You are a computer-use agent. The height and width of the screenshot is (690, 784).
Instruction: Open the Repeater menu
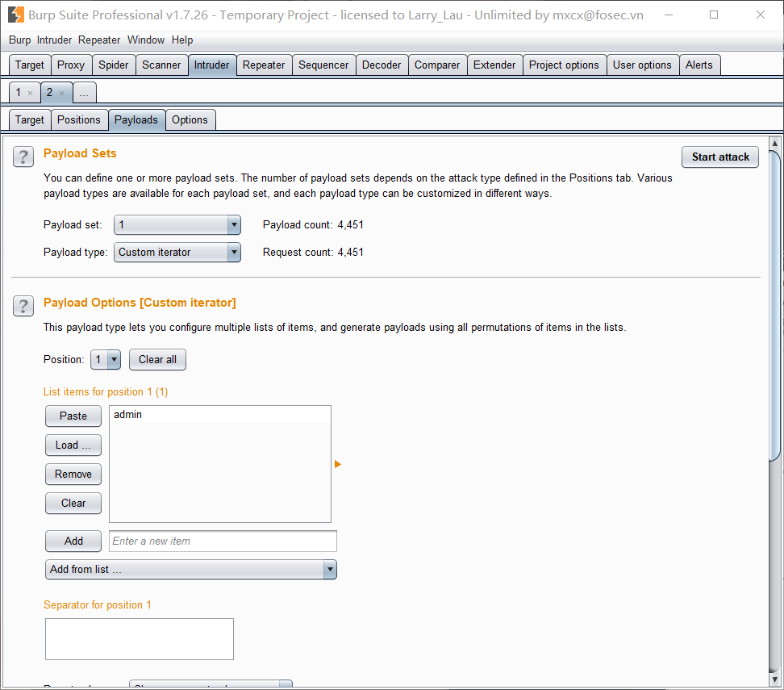[x=99, y=40]
